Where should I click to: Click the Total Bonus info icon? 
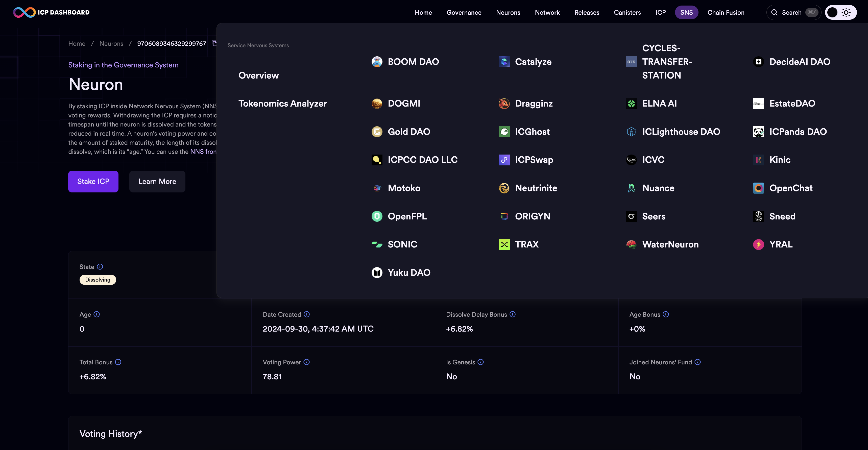[118, 362]
